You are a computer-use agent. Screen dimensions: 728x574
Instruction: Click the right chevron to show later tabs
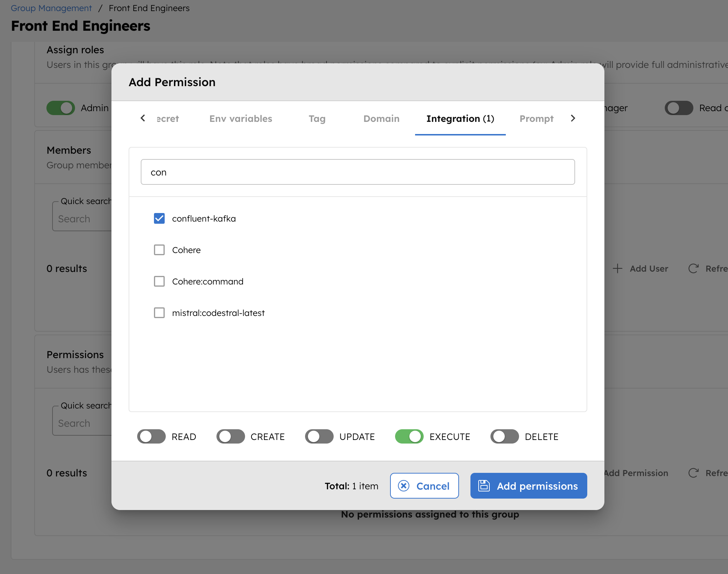[573, 118]
